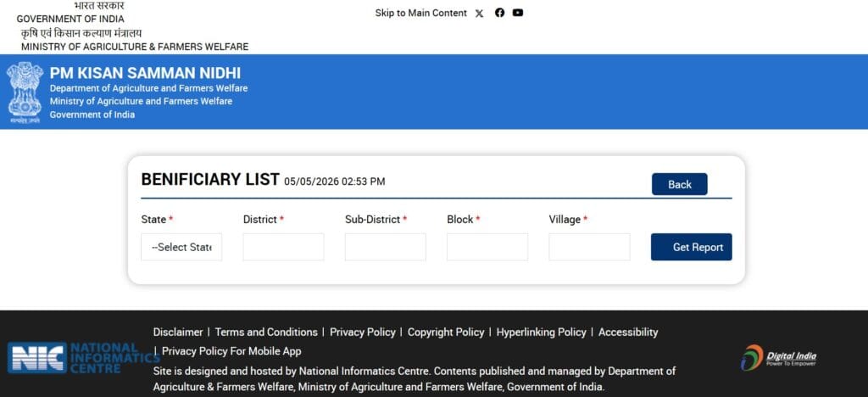Open the Hyperlinking Policy link
Viewport: 868px width, 397px height.
[x=541, y=333]
